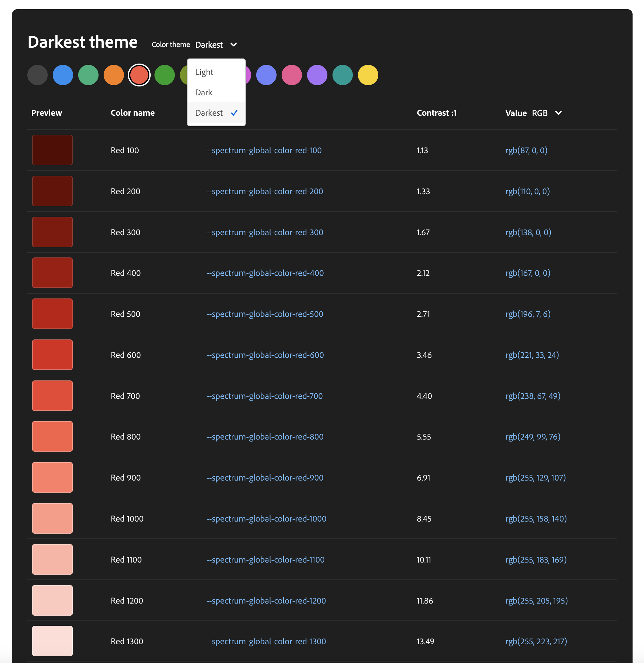
Task: Select the teal color circle
Action: pos(343,75)
